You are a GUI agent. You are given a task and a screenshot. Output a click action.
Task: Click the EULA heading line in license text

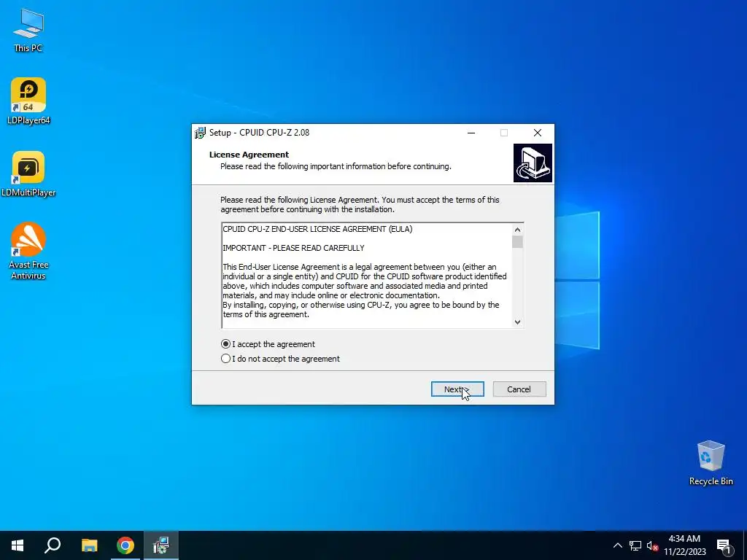[x=317, y=229]
